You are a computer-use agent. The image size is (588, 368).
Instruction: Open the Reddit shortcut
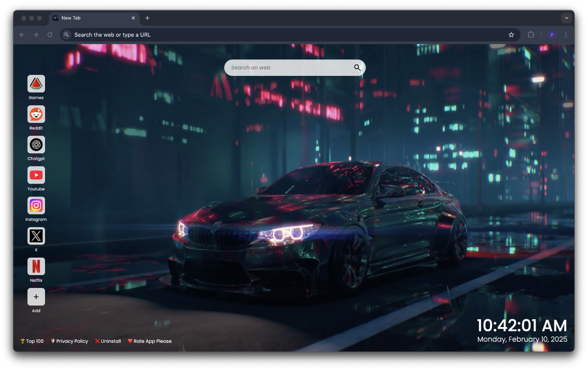pos(36,114)
